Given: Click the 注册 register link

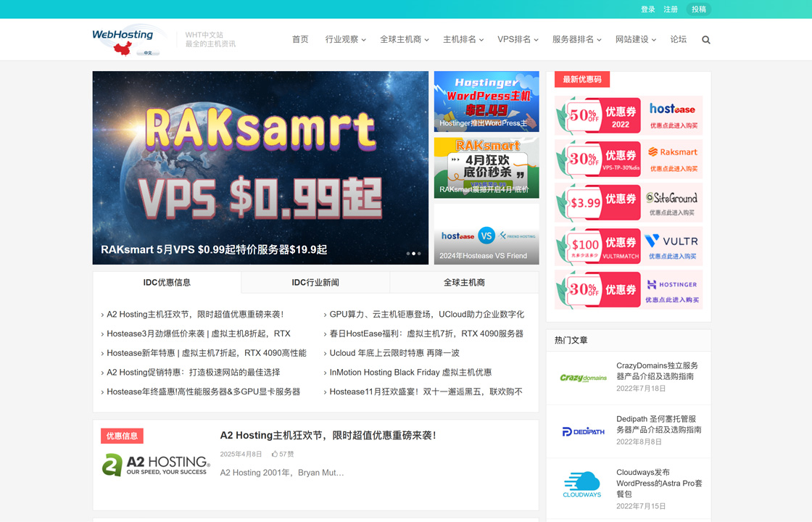Looking at the screenshot, I should coord(671,9).
